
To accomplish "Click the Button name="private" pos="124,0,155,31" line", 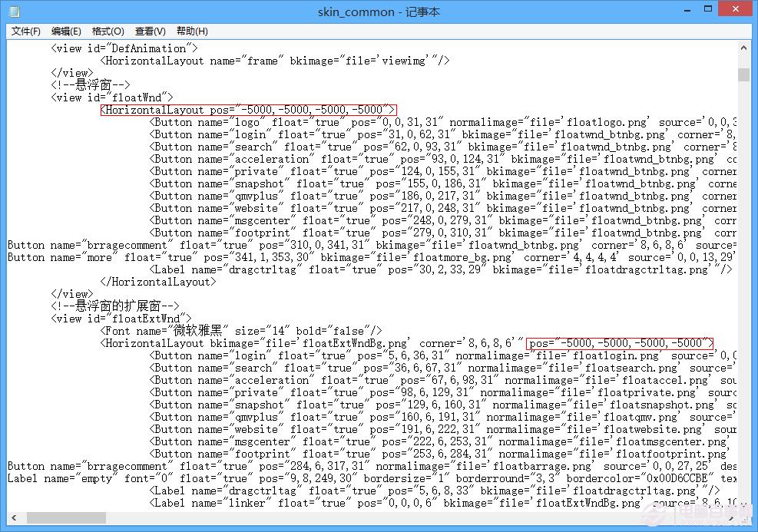I will tap(443, 171).
